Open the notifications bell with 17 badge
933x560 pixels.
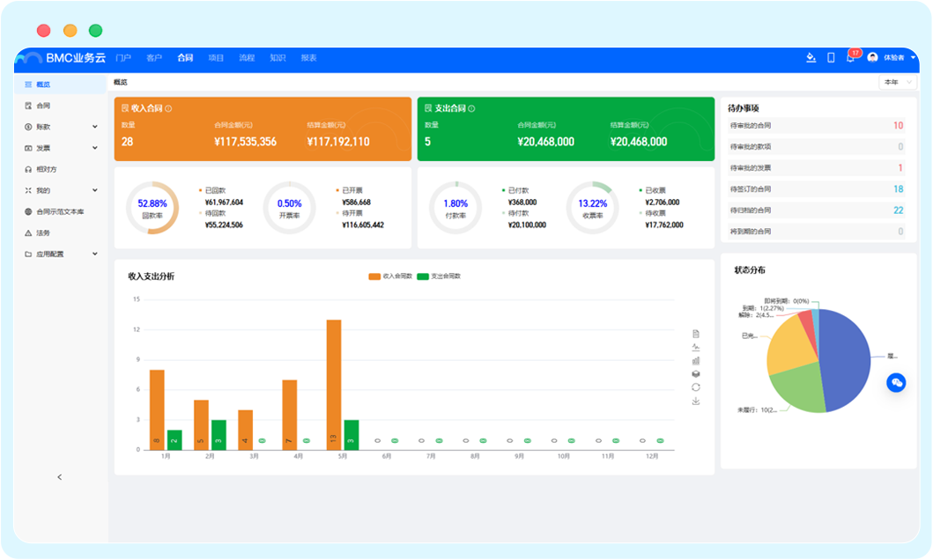pyautogui.click(x=850, y=58)
